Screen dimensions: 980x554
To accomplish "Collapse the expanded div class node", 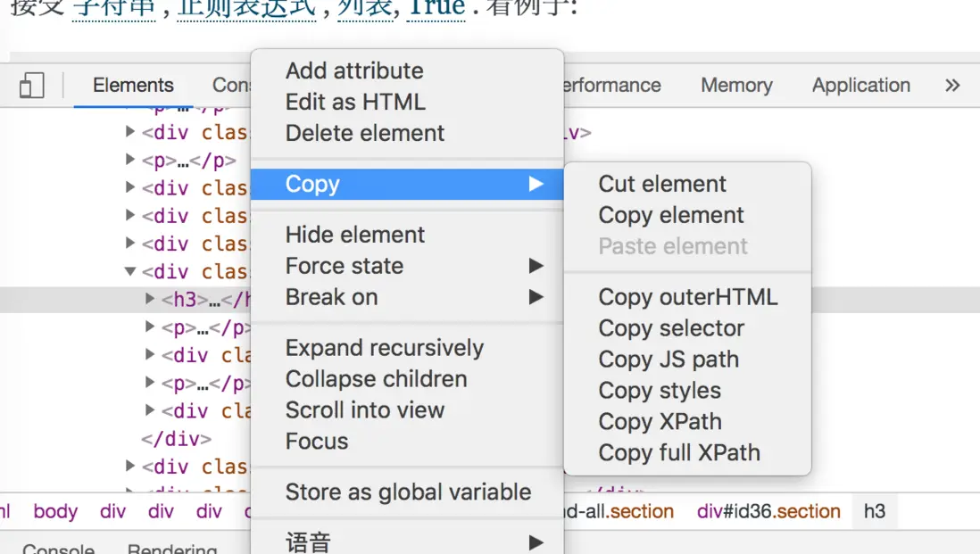I will point(130,271).
